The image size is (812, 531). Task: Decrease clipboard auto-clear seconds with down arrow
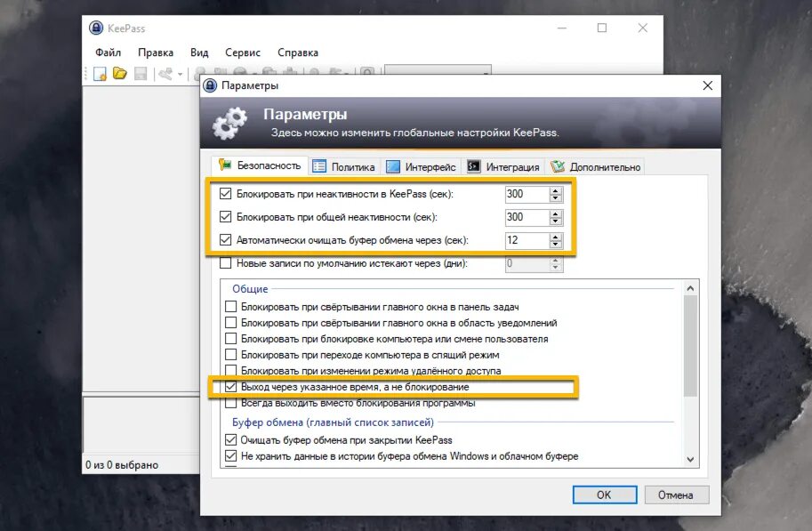[x=556, y=244]
